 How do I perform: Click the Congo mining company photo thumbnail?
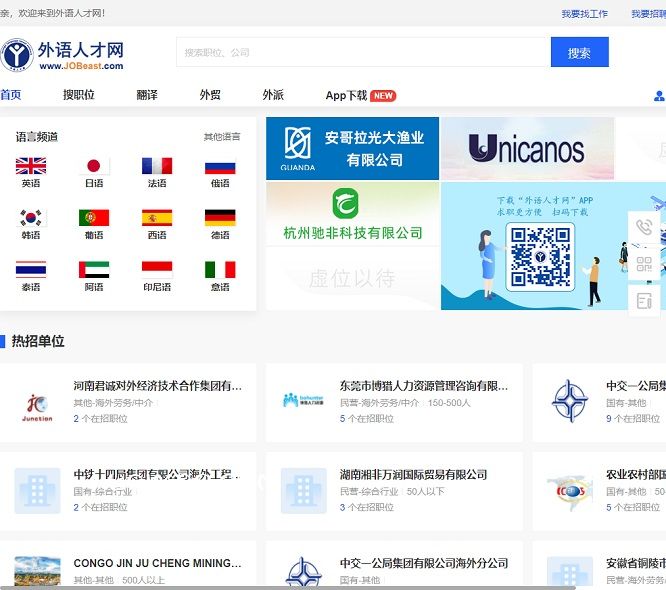coord(37,571)
